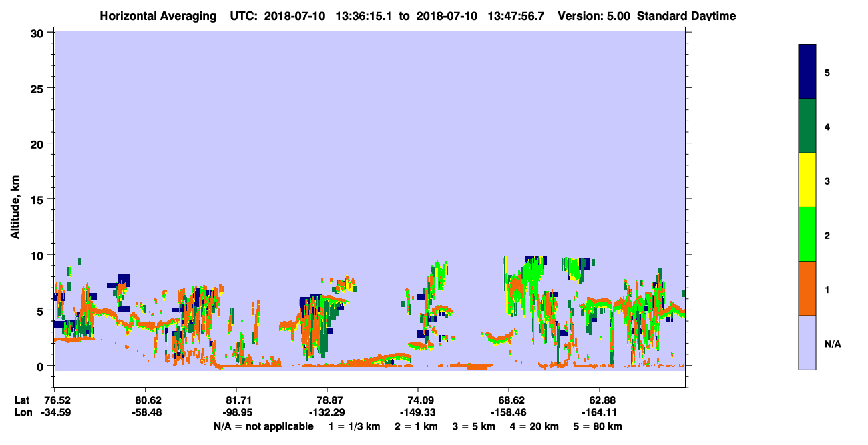The image size is (868, 445).
Task: Click longitude value -158.46
Action: tap(509, 412)
